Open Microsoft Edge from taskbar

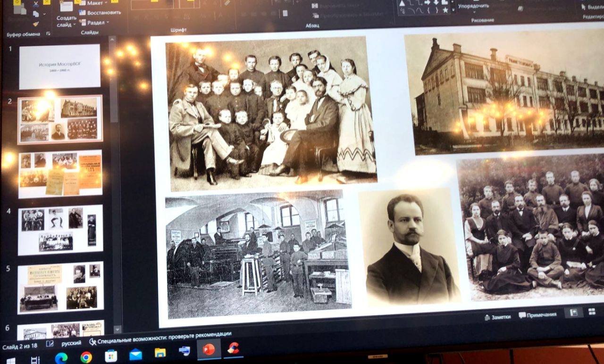tap(61, 358)
